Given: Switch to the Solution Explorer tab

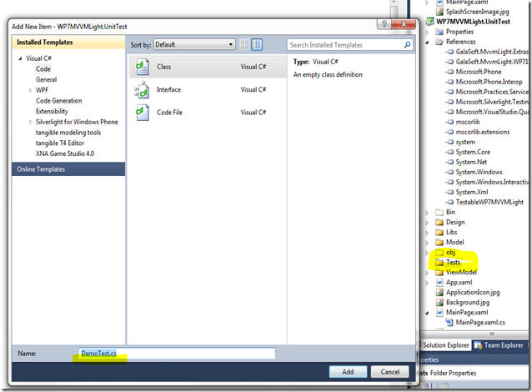Looking at the screenshot, I should tap(445, 345).
